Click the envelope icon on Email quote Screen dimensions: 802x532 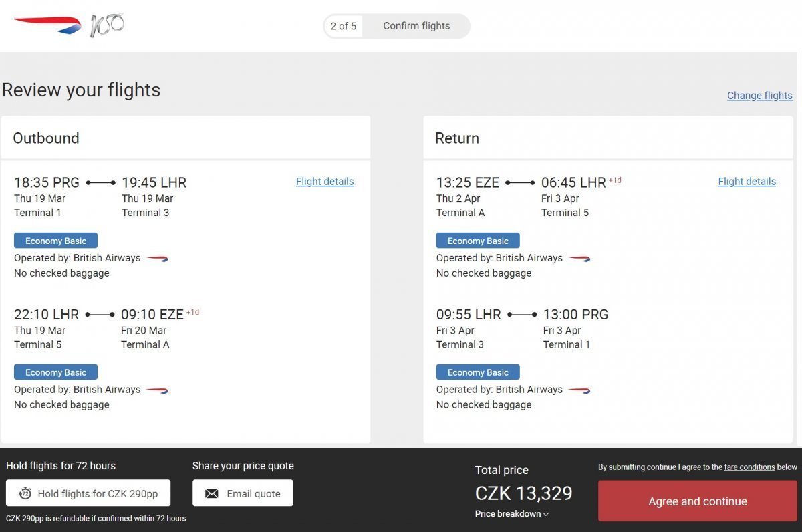point(212,493)
